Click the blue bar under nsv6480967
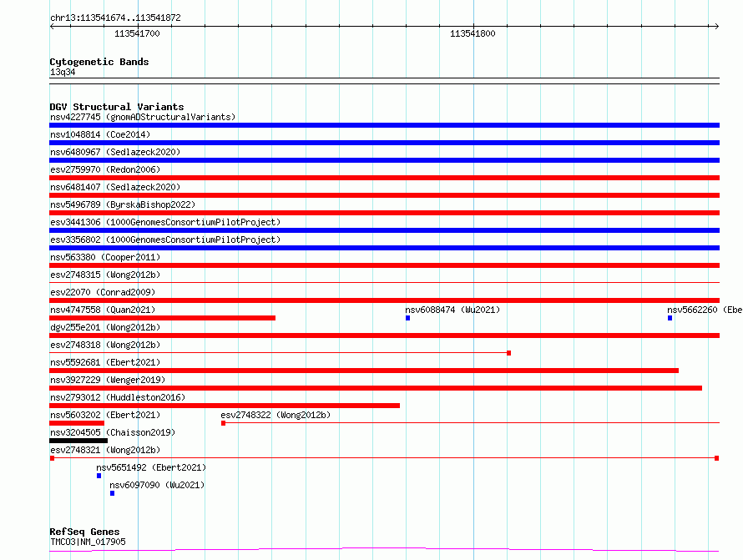Viewport: 743px width, 560px height. coord(384,160)
